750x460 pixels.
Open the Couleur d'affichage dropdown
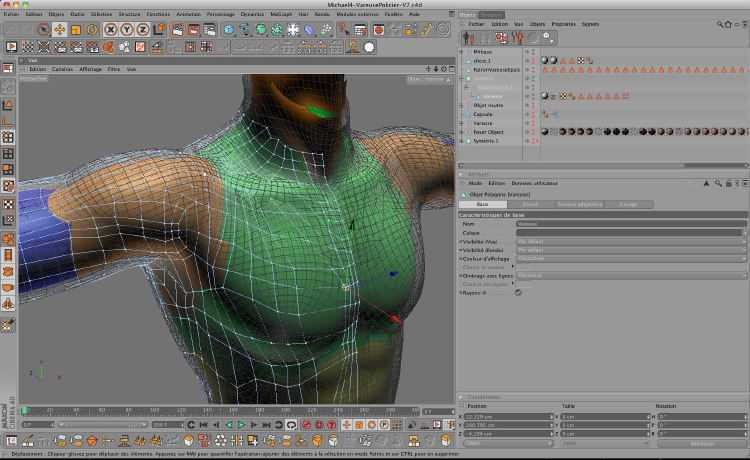(631, 259)
